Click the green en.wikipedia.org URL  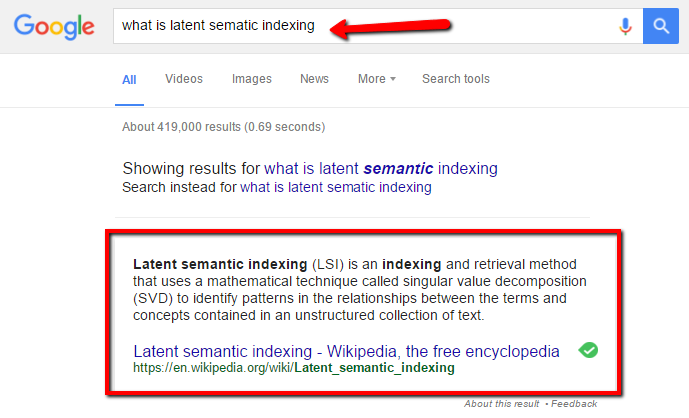(x=293, y=368)
